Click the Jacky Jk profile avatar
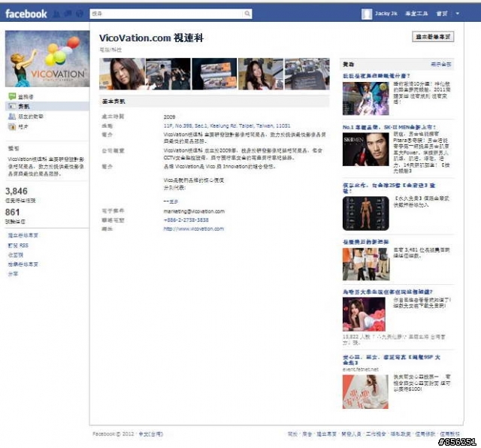This screenshot has height=448, width=481. [x=367, y=14]
